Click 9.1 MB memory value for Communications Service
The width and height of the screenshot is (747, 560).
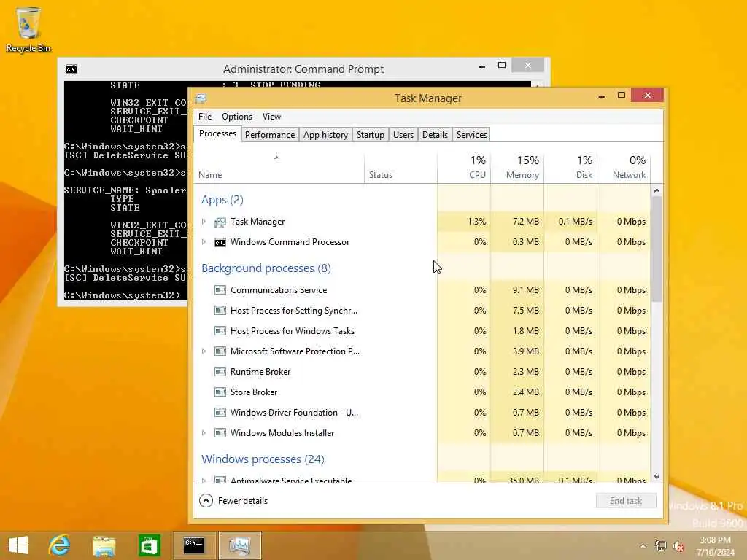point(526,290)
